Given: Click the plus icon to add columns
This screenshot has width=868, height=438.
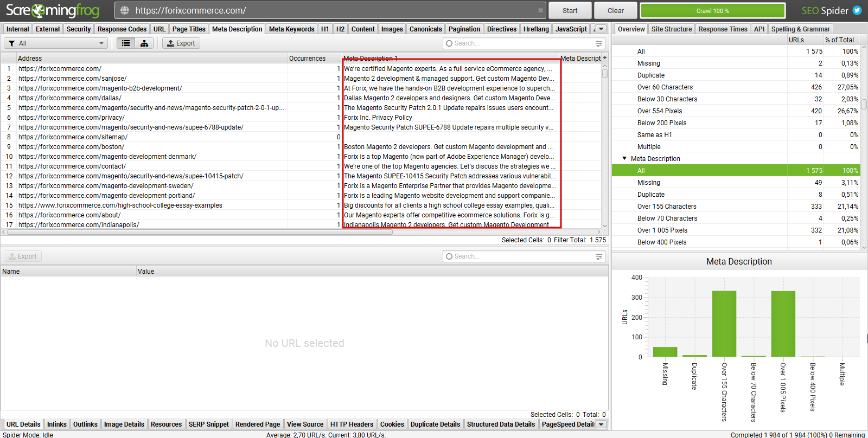Looking at the screenshot, I should tap(605, 57).
